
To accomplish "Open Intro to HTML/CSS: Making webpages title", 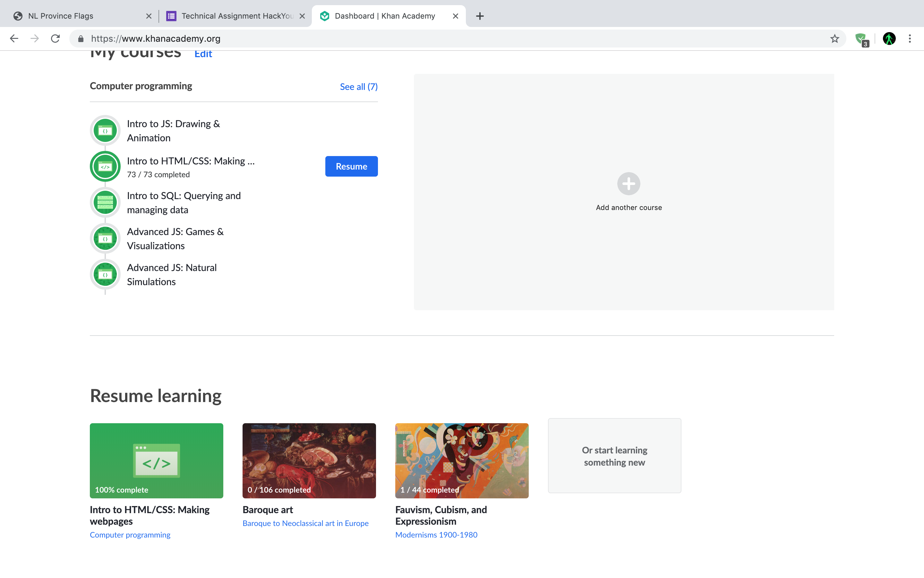I will point(149,515).
